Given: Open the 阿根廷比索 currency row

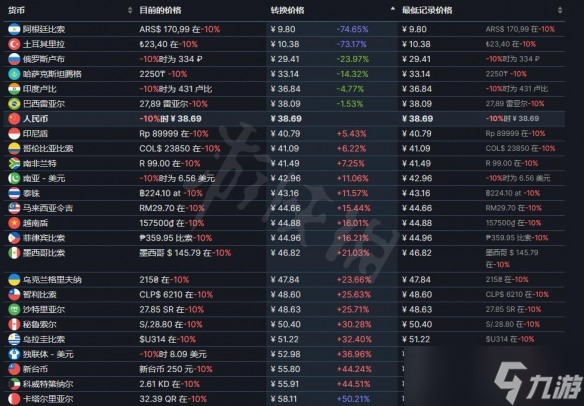Looking at the screenshot, I should point(286,29).
